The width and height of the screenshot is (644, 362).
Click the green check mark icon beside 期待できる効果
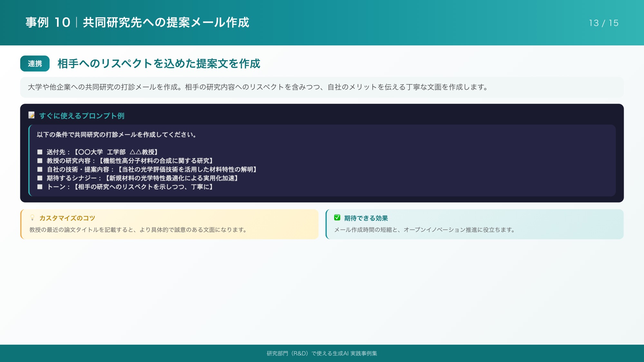337,218
